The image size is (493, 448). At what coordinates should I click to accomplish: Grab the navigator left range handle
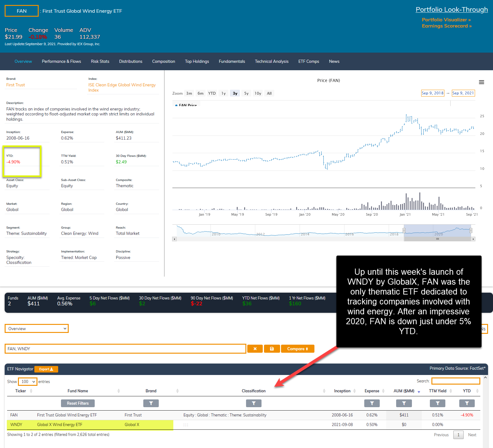(404, 230)
